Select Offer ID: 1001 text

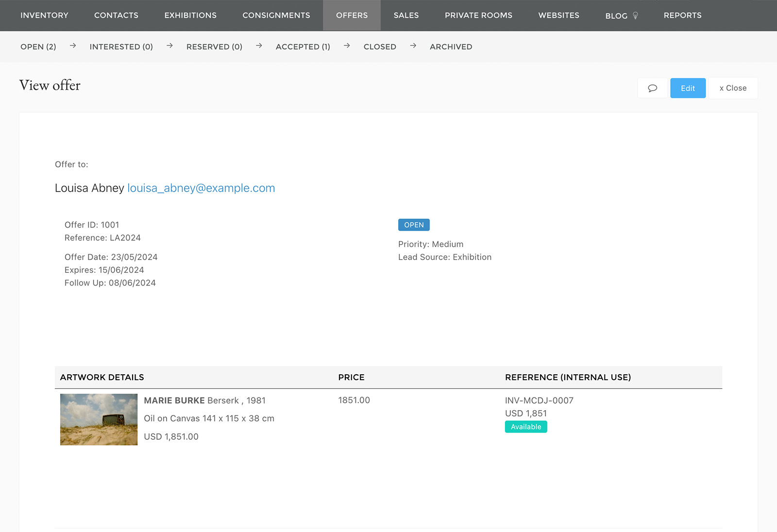click(x=92, y=225)
